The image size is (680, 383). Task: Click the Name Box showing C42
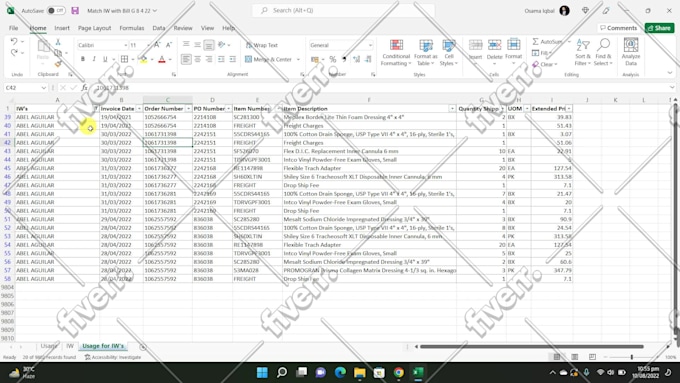pyautogui.click(x=25, y=88)
